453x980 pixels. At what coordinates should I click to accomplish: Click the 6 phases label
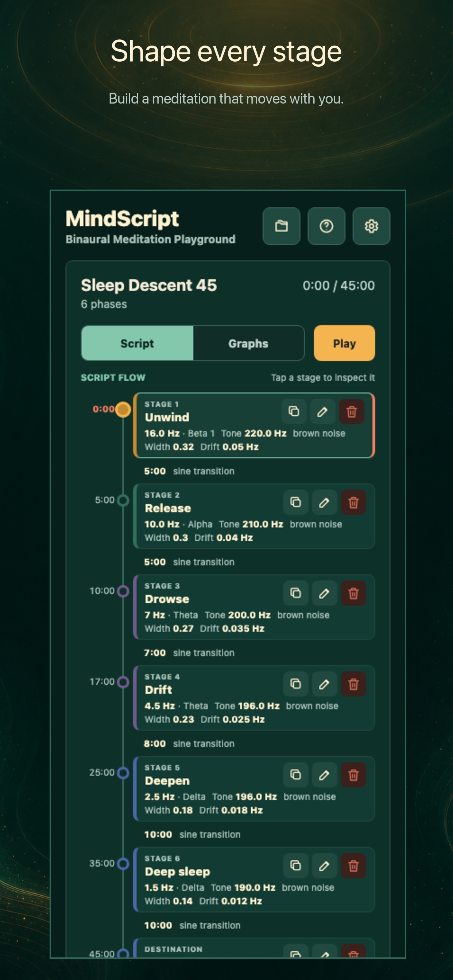point(104,304)
